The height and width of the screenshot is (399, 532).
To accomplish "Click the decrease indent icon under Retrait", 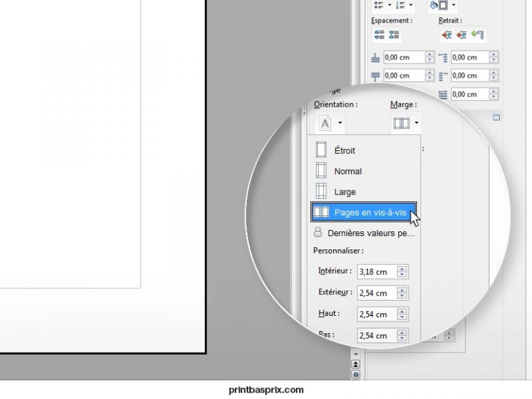I will (461, 35).
